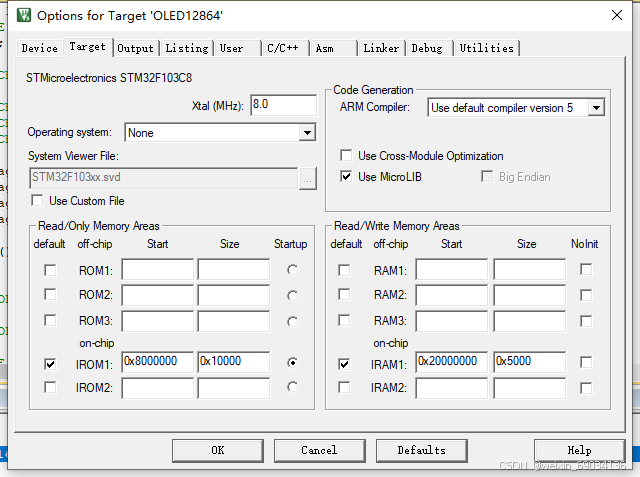The image size is (640, 477).
Task: Click the IROM2 Size field
Action: point(234,388)
